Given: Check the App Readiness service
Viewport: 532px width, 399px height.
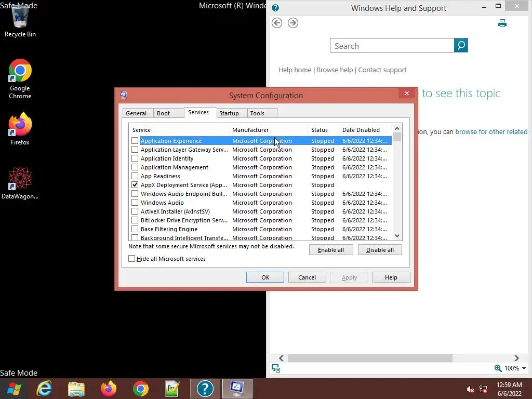Looking at the screenshot, I should click(x=135, y=176).
